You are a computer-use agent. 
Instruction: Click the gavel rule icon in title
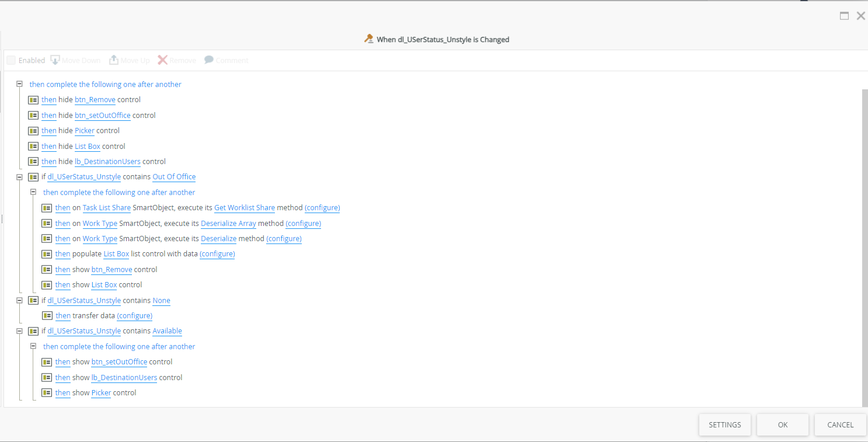click(x=368, y=39)
